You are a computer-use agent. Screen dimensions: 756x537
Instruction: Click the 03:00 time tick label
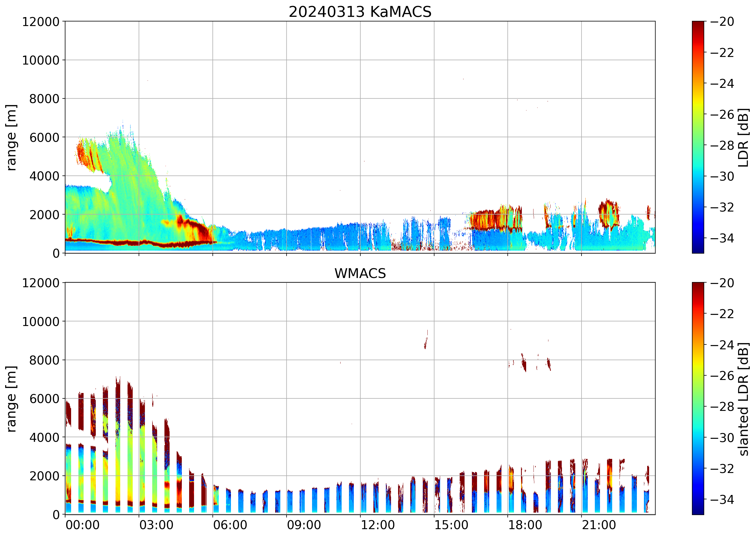click(156, 525)
